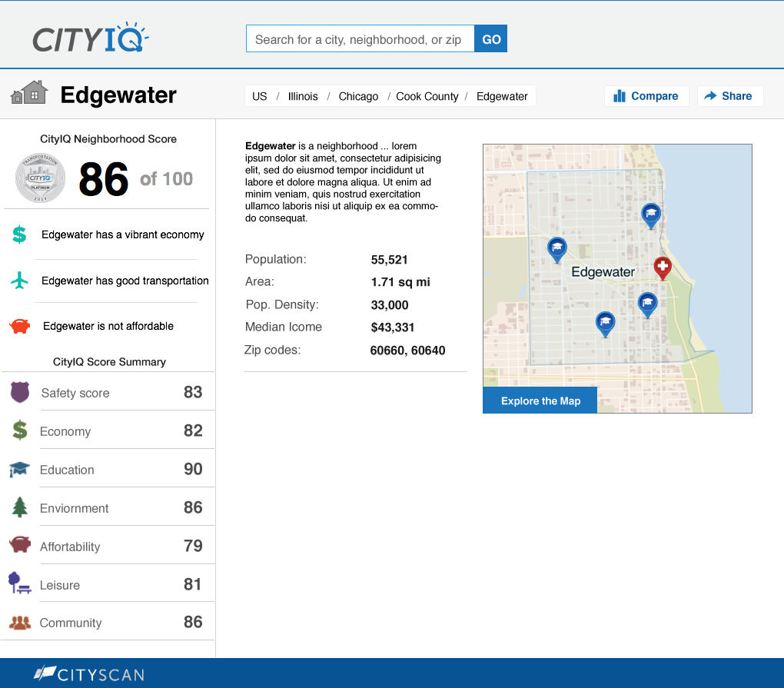Click the Safety score shield icon
The image size is (784, 688).
point(20,392)
